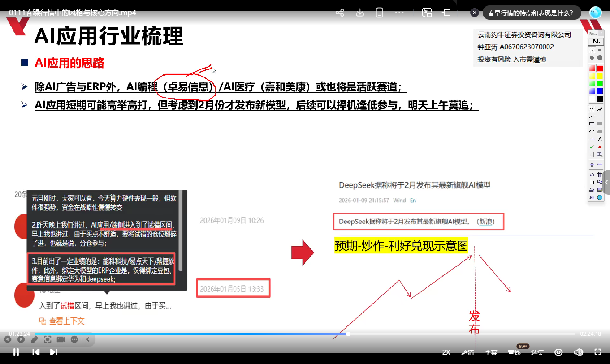Image resolution: width=610 pixels, height=364 pixels.
Task: Open the round more-options icon in the floating toolbar
Action: click(x=74, y=339)
